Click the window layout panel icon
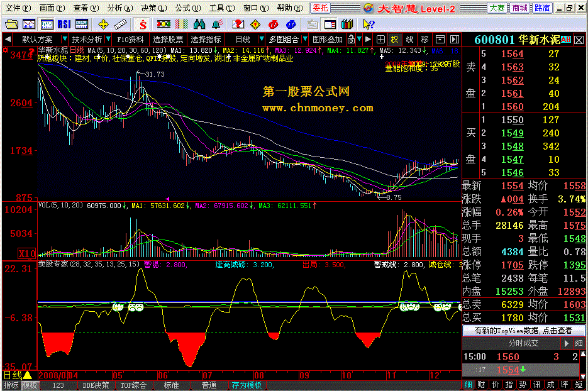 (330, 25)
